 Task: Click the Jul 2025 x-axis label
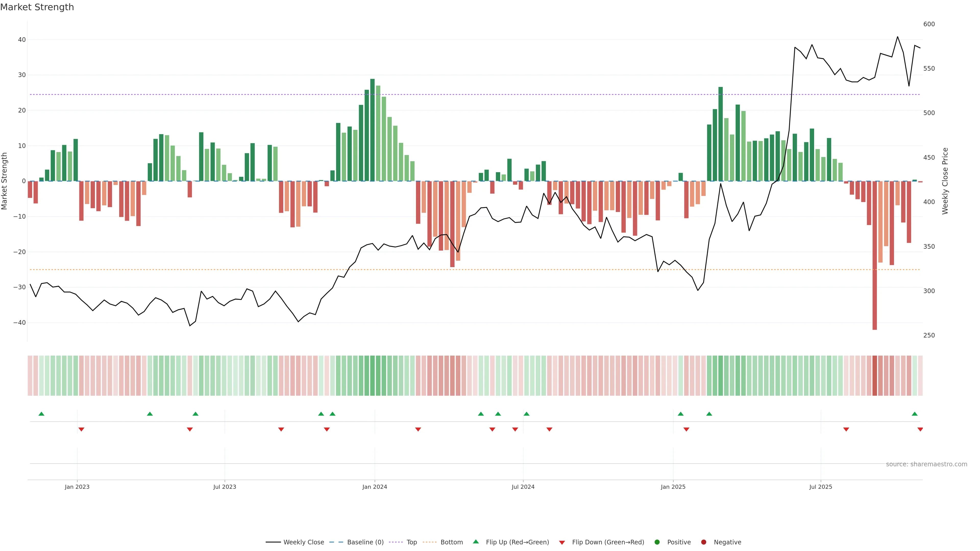click(x=820, y=487)
